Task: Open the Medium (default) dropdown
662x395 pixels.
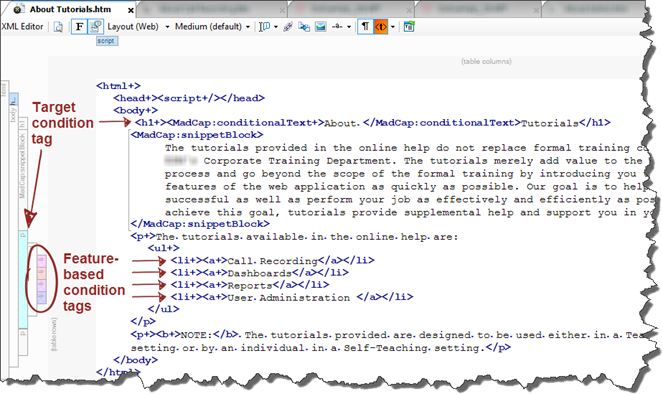Action: [x=212, y=27]
